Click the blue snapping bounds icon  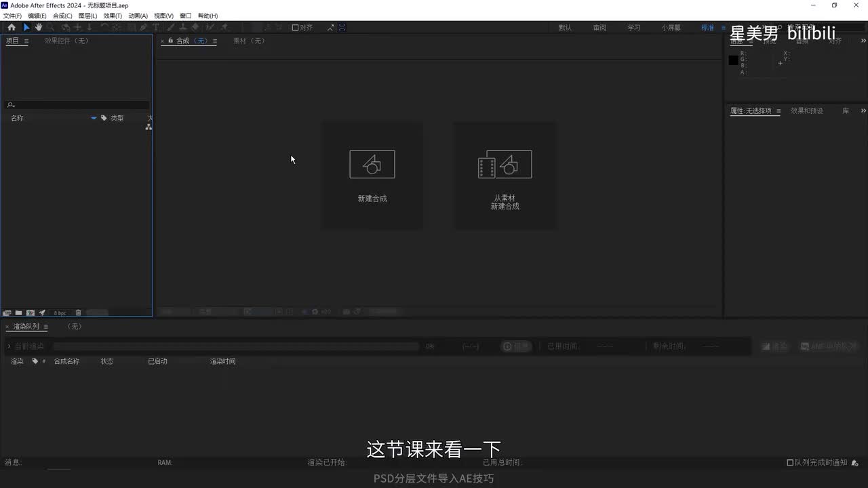342,28
